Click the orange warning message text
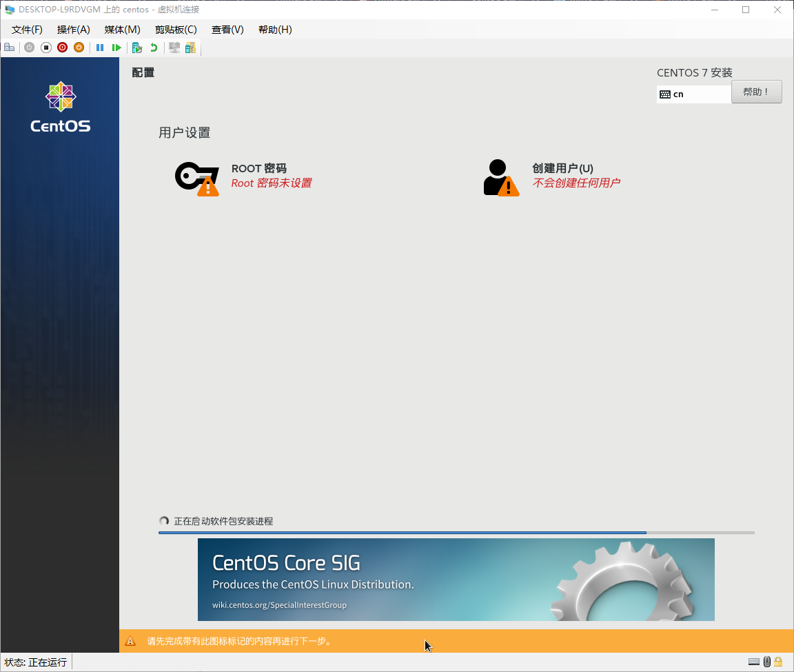This screenshot has height=672, width=794. pos(240,641)
